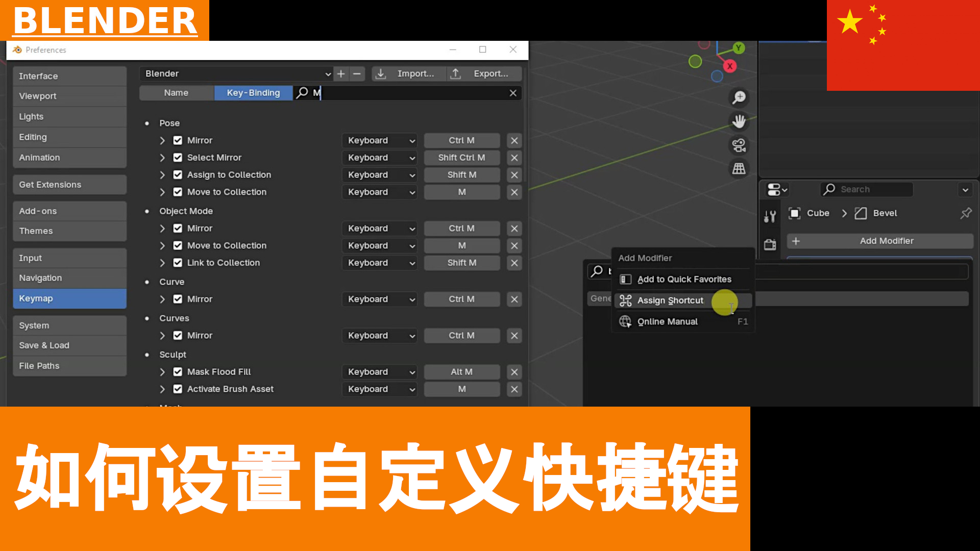Click the keymap search input field
Screen dimensions: 980x551
tap(407, 93)
